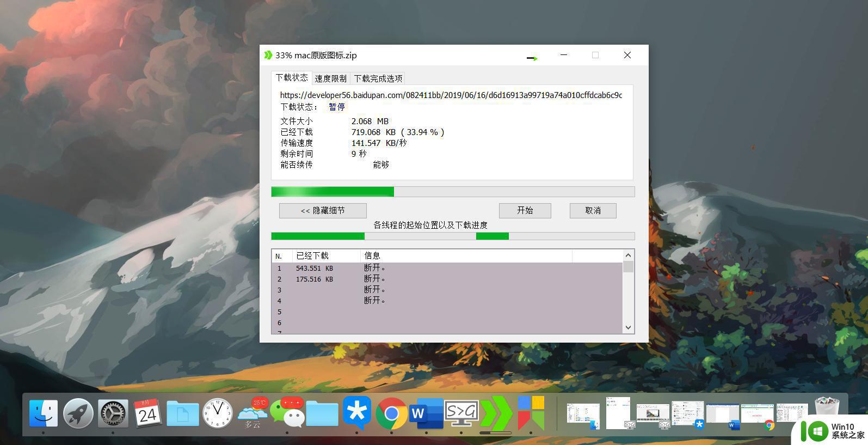Screen dimensions: 868x445
Task: Open the calendar showing 24
Action: 147,413
